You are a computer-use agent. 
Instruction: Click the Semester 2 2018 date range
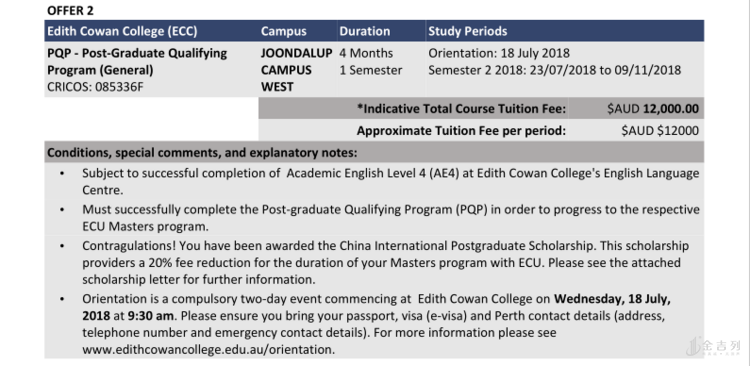(554, 70)
